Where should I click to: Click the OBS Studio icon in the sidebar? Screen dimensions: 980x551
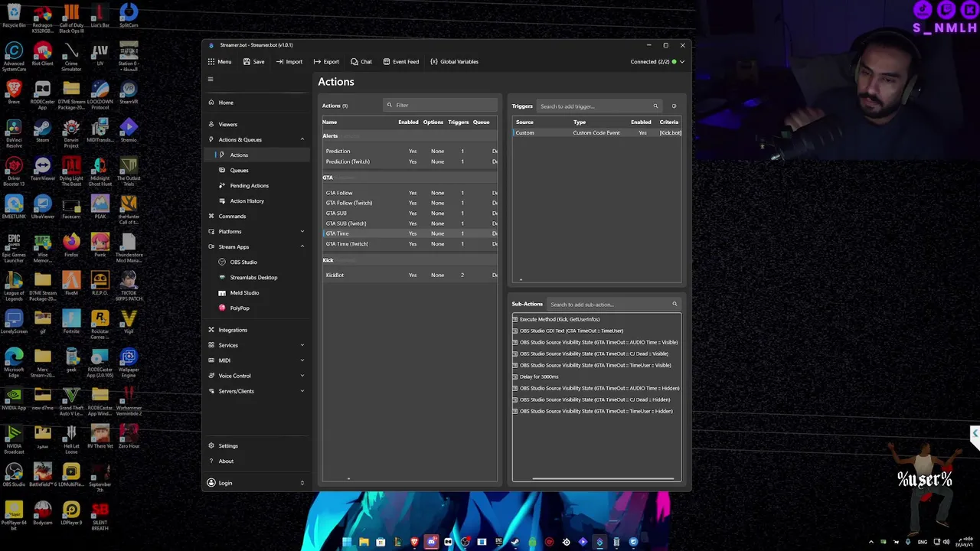(222, 262)
